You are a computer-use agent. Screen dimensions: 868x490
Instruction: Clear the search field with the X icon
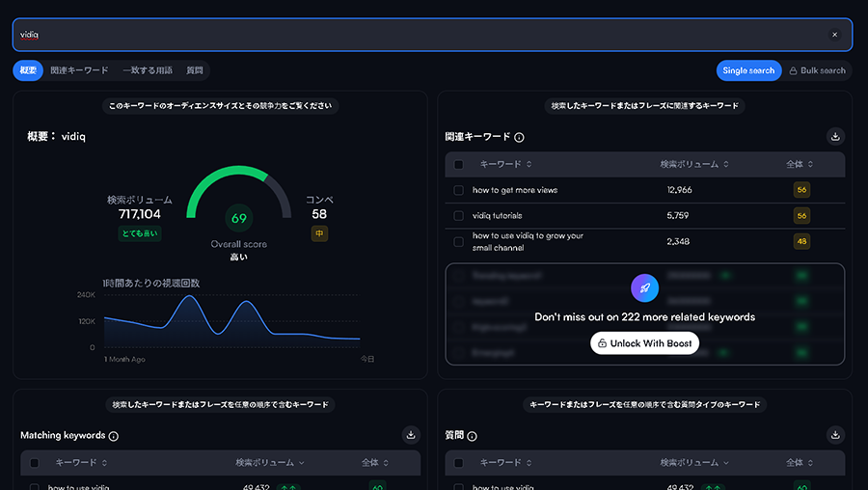[x=835, y=35]
